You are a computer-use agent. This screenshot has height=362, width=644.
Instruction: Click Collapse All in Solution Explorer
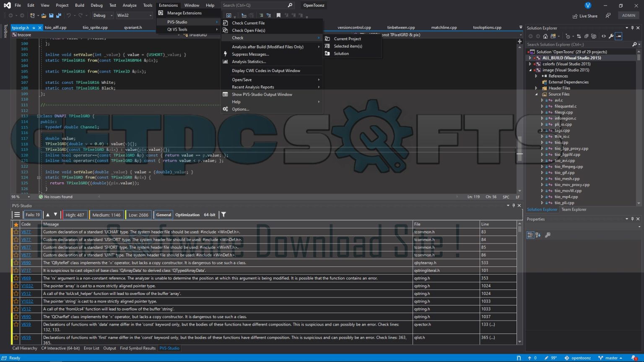point(586,36)
